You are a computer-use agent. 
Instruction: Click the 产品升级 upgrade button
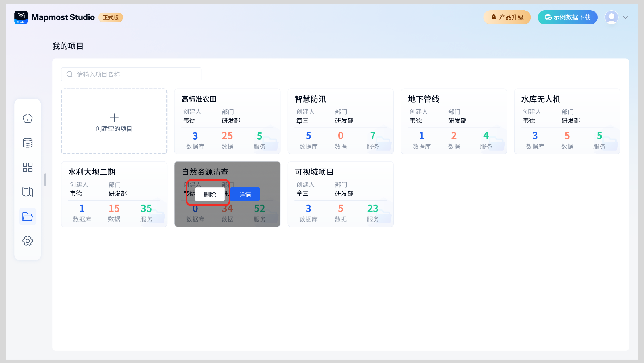(x=507, y=17)
